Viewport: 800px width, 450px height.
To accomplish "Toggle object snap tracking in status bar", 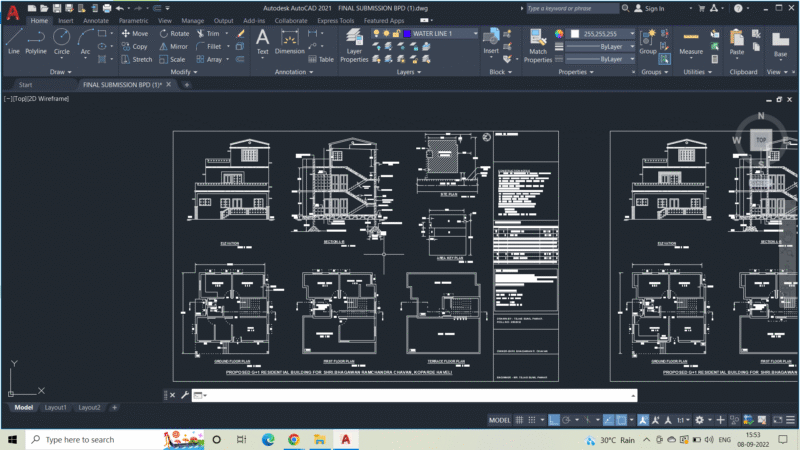I will (x=609, y=420).
